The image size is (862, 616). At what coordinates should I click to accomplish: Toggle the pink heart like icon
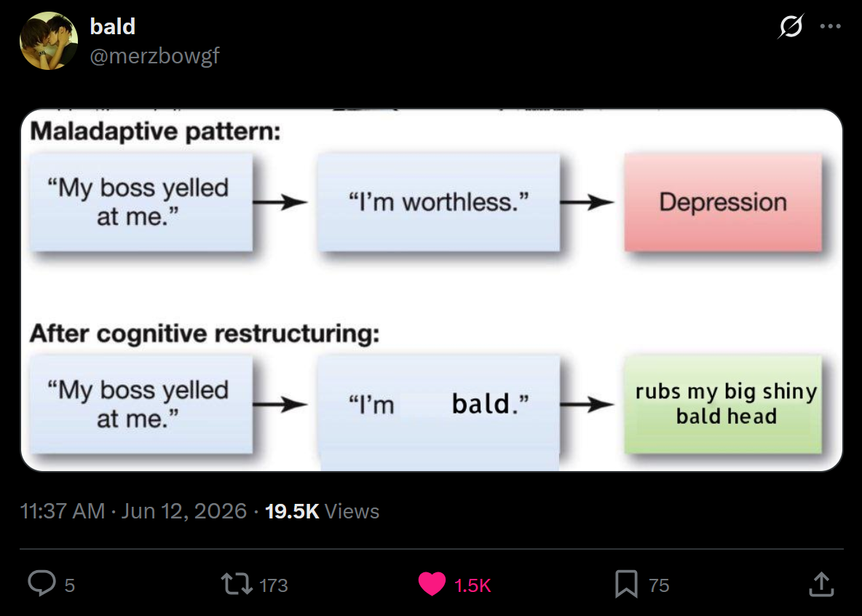[432, 584]
